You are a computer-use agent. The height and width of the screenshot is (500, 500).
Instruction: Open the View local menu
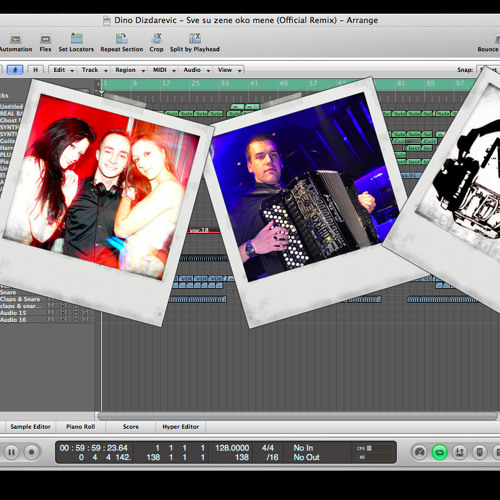(229, 70)
